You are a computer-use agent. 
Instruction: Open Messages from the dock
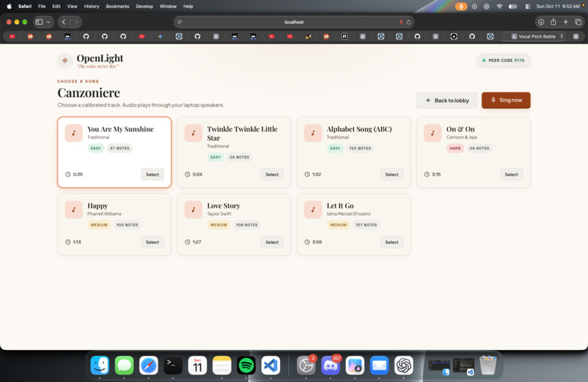(x=124, y=365)
